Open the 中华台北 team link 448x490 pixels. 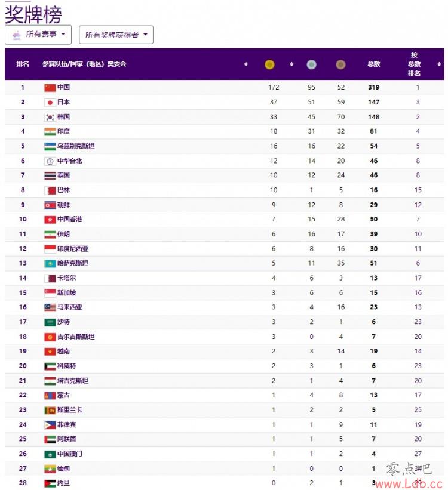click(70, 161)
